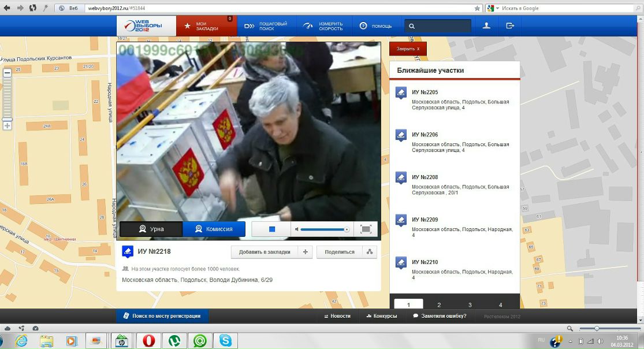Click the logout arrow icon in header
Viewport: 644px width, 349px height.
point(510,26)
